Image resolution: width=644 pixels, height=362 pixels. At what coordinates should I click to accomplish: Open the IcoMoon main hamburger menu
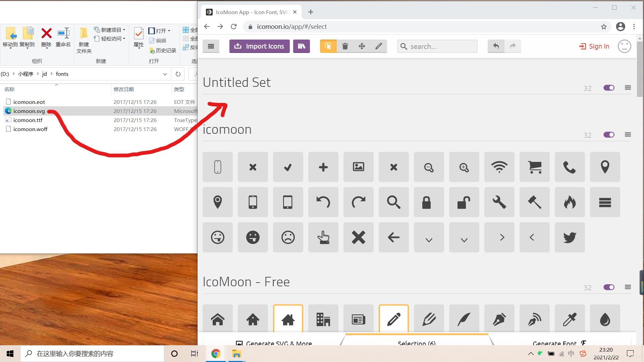coord(211,46)
